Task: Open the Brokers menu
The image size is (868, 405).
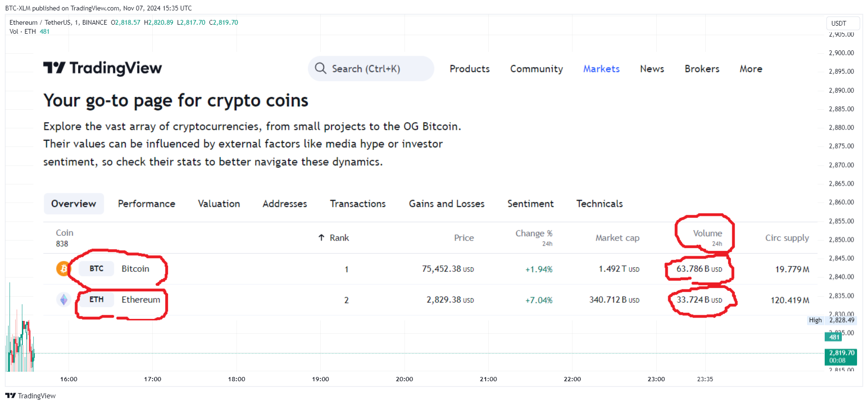Action: pos(702,69)
